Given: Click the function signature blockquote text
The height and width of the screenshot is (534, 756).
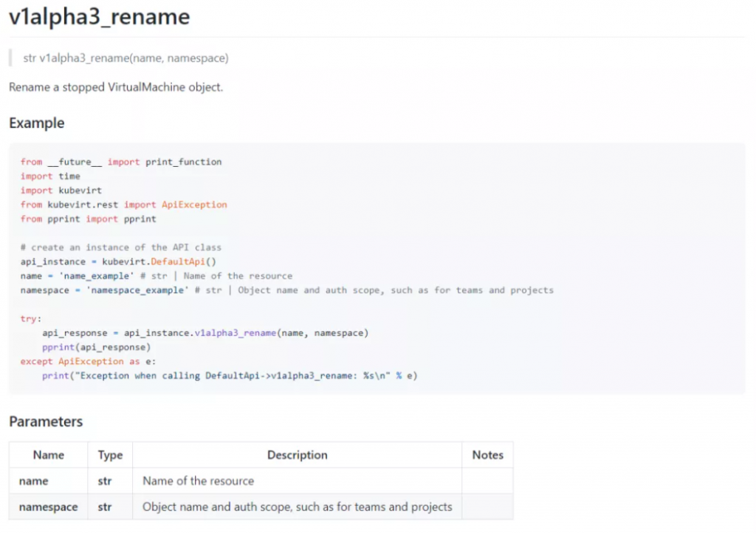Looking at the screenshot, I should (126, 58).
